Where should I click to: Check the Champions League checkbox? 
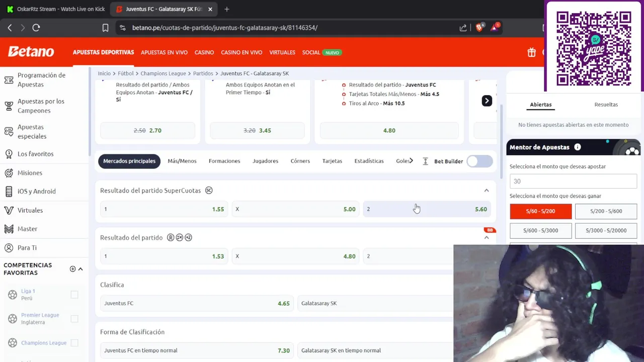point(74,343)
